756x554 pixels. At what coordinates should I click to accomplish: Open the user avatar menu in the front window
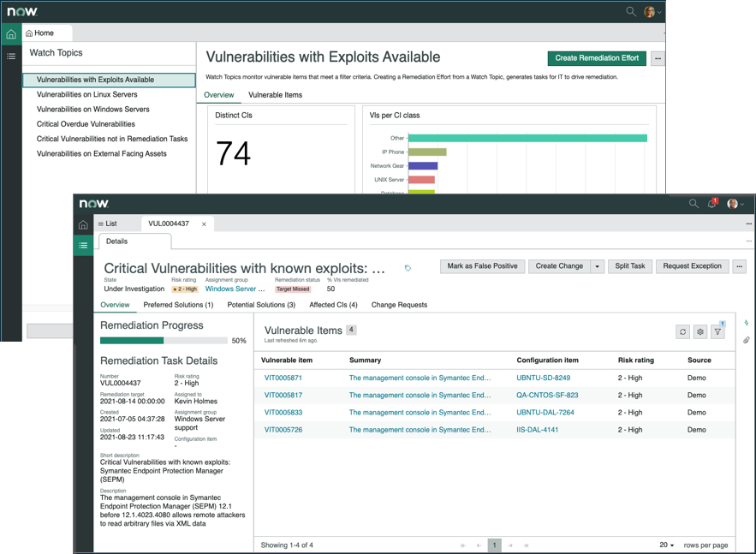point(735,204)
